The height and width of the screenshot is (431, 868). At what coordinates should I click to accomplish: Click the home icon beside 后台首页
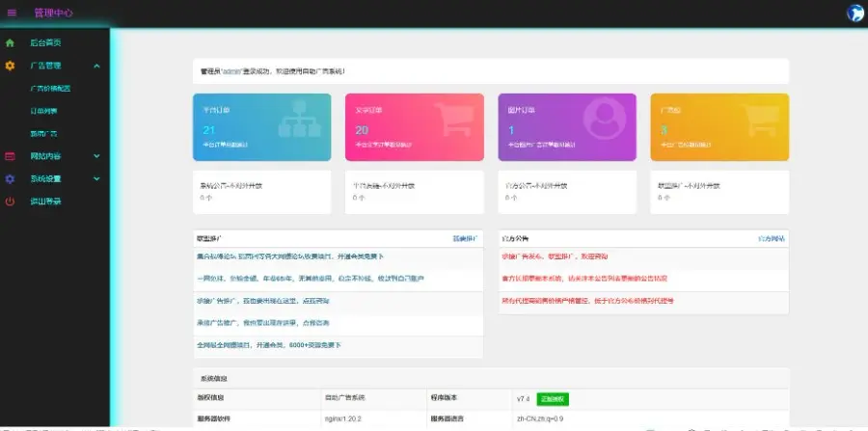(10, 43)
